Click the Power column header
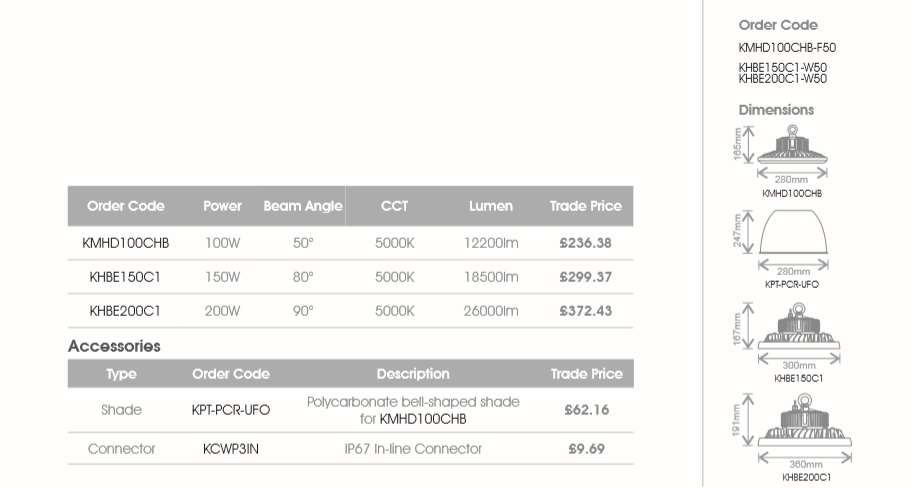The image size is (913, 488). pyautogui.click(x=222, y=206)
